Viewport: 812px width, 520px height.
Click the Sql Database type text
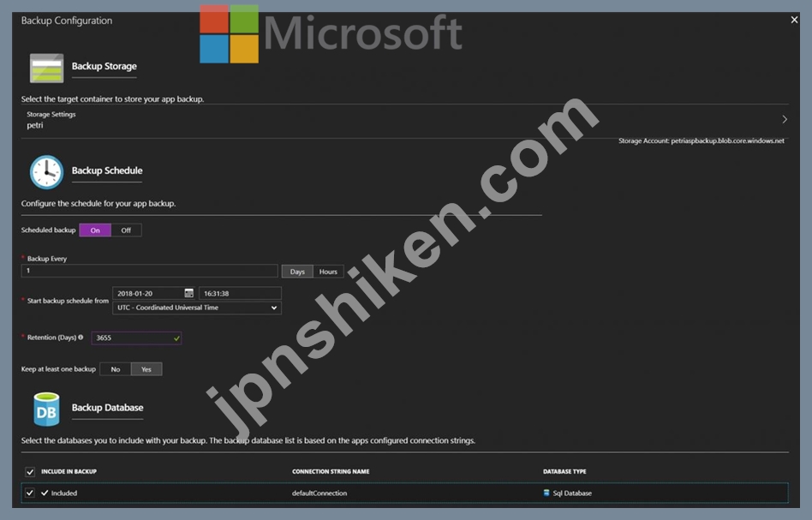coord(572,493)
